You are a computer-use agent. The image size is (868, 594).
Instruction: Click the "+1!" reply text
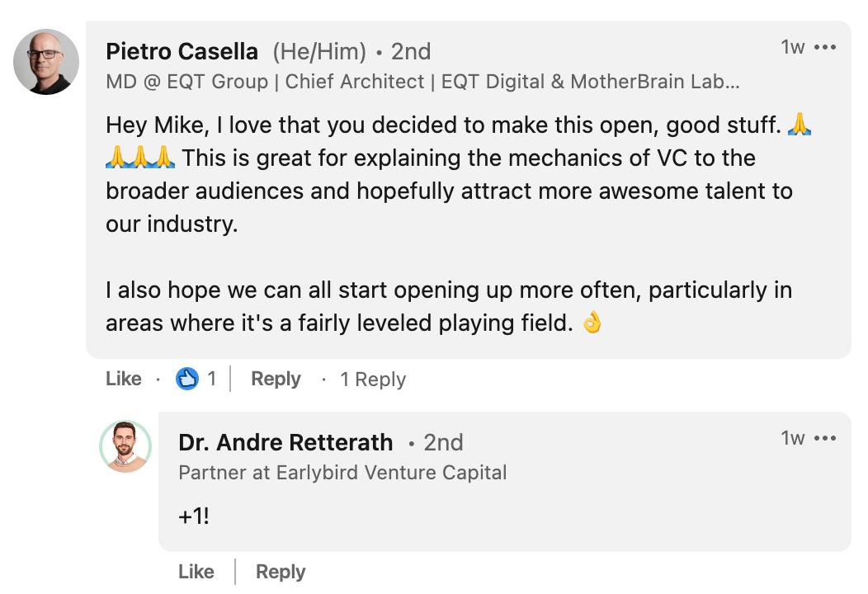coord(194,516)
